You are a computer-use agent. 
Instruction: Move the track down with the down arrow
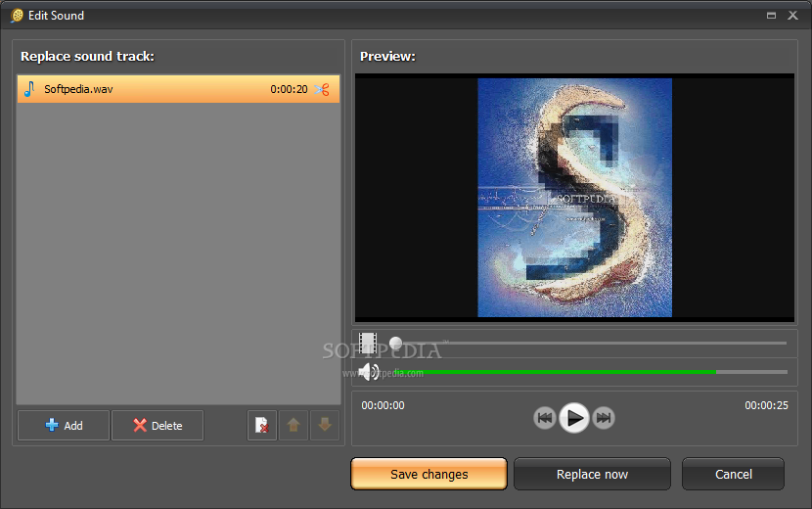(x=325, y=426)
